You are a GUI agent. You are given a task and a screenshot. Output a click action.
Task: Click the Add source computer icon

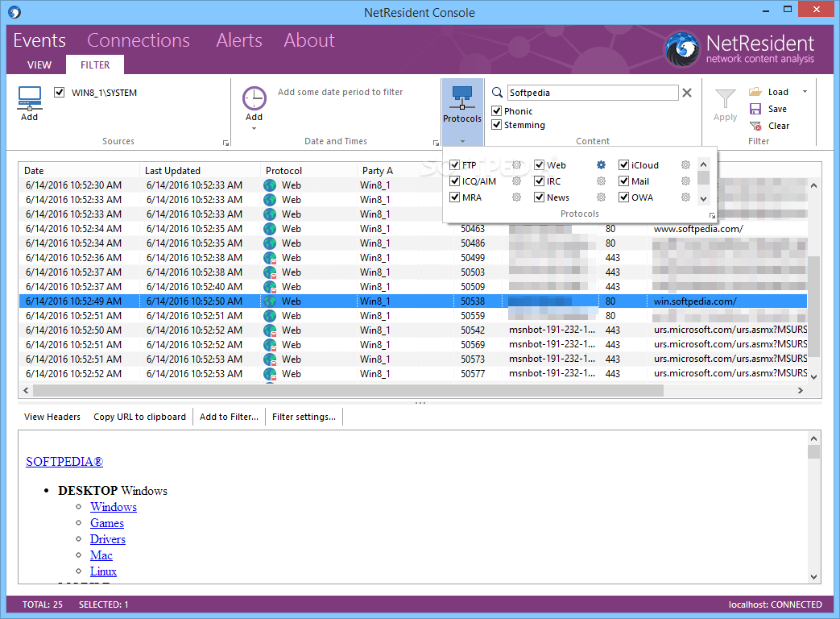30,98
